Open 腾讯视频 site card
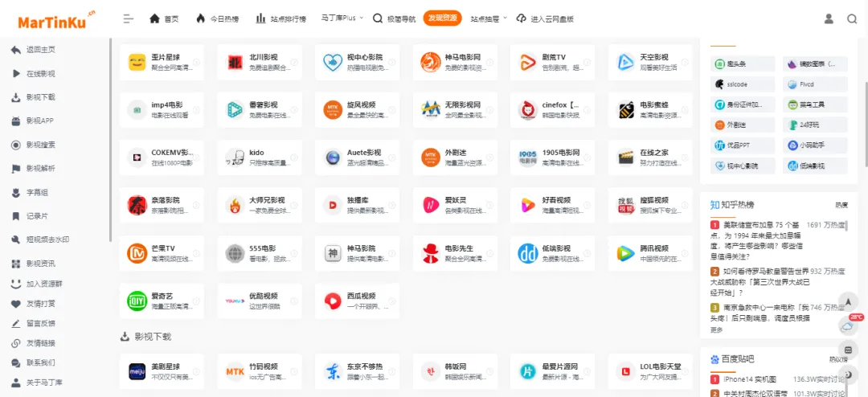 [650, 253]
